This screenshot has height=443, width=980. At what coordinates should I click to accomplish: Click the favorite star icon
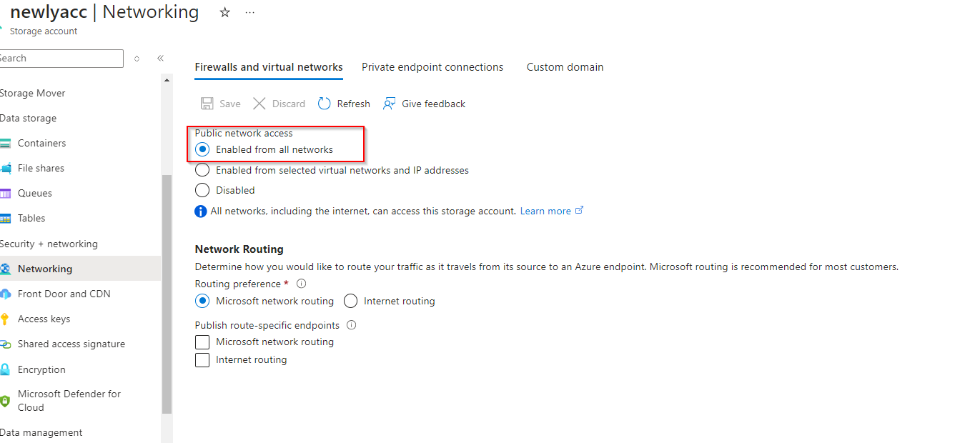[225, 12]
